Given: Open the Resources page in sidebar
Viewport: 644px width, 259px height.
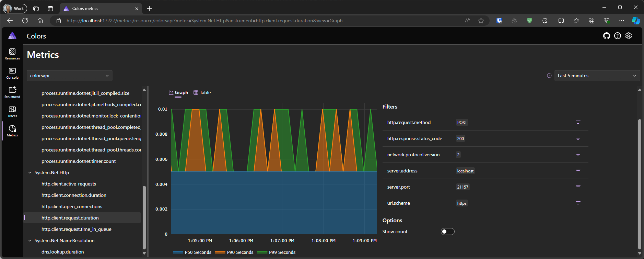Looking at the screenshot, I should pos(12,54).
